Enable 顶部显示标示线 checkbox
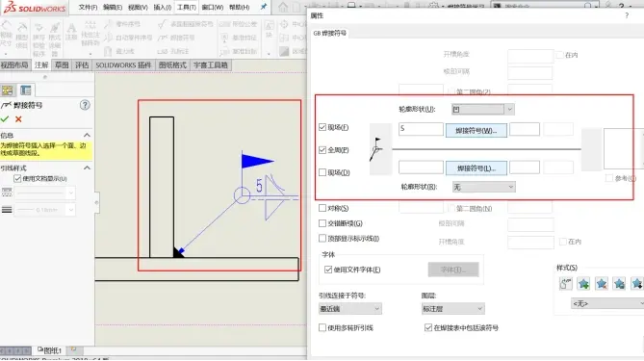The width and height of the screenshot is (644, 361). [x=322, y=238]
